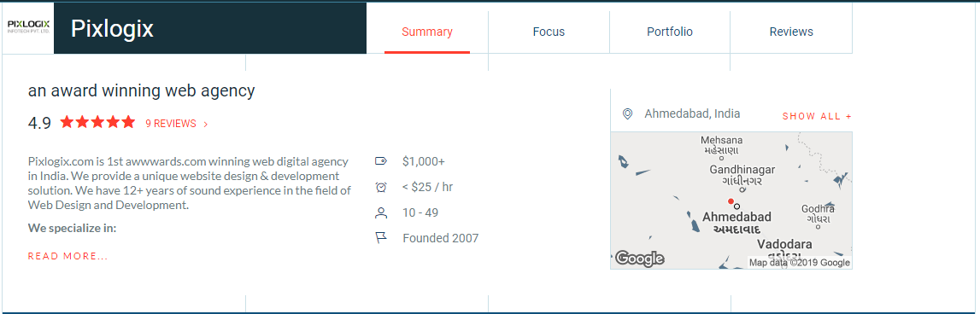Click the alarm clock hourly rate icon
Image resolution: width=980 pixels, height=314 pixels.
(x=380, y=187)
